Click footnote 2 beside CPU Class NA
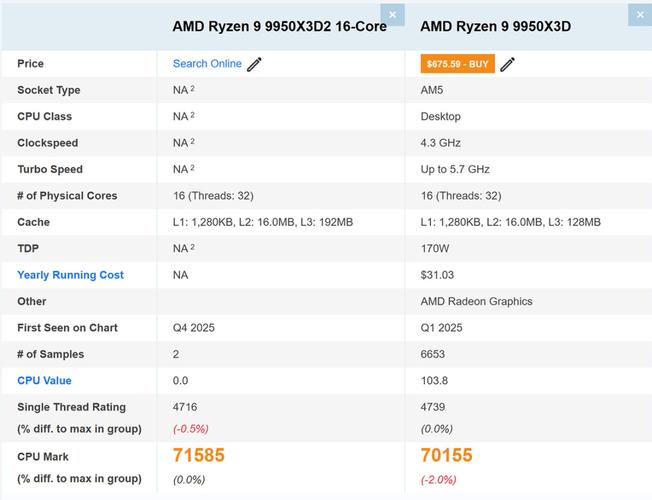 (x=192, y=115)
